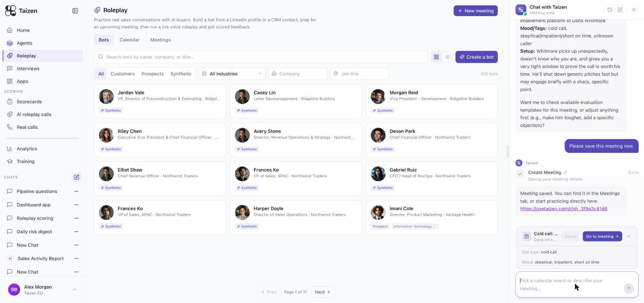Open Imani Cole bot card
The width and height of the screenshot is (644, 303).
click(432, 217)
